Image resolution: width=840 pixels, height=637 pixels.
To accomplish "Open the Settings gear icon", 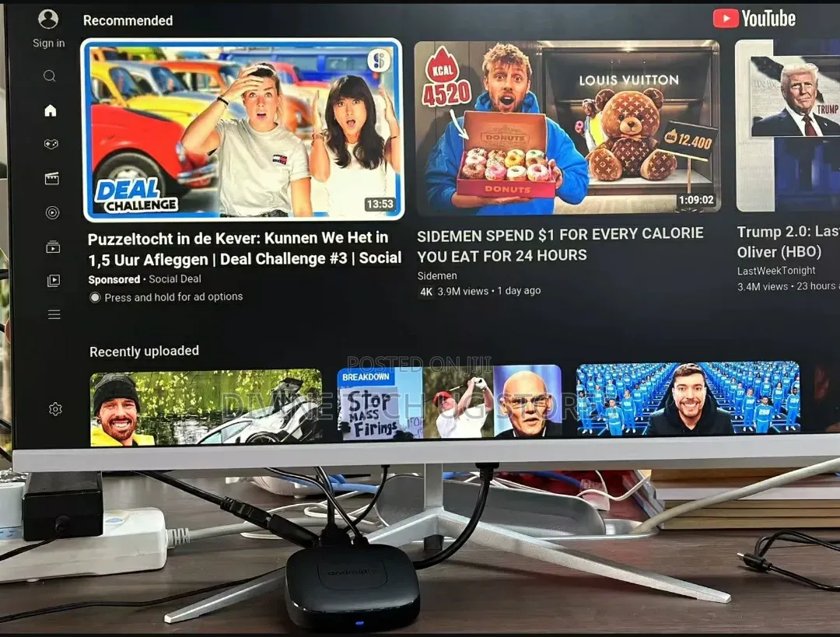I will click(x=55, y=409).
